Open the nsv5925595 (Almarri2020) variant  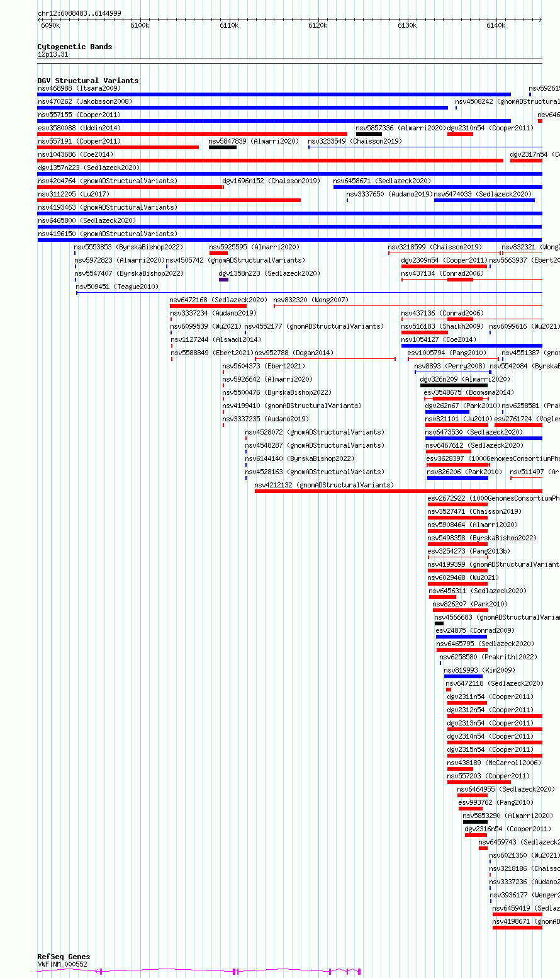pos(255,247)
